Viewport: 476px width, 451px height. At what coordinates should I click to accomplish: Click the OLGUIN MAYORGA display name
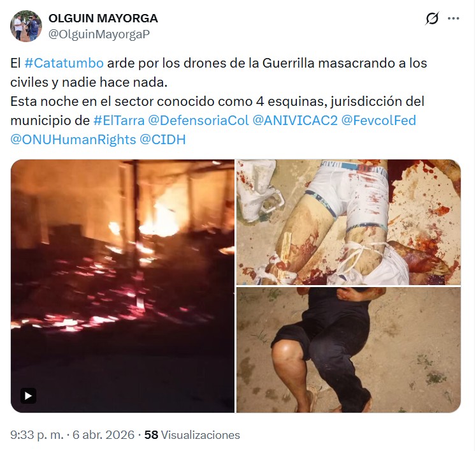tap(103, 18)
